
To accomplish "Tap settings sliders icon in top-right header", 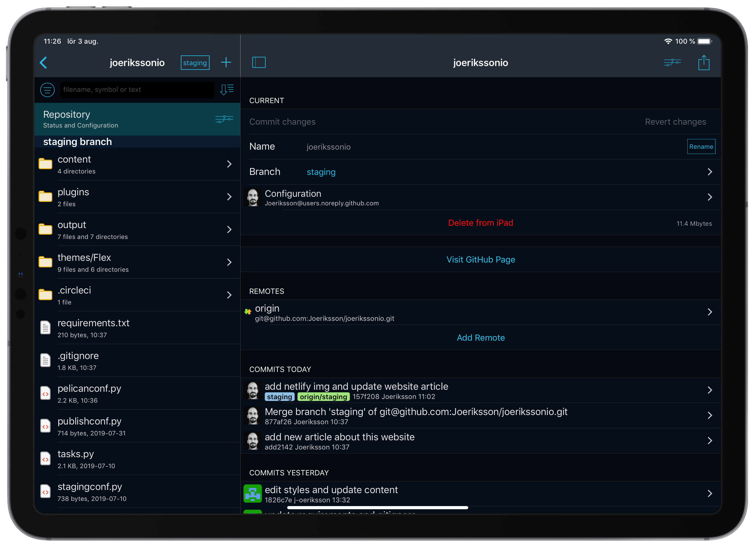I will (x=672, y=62).
